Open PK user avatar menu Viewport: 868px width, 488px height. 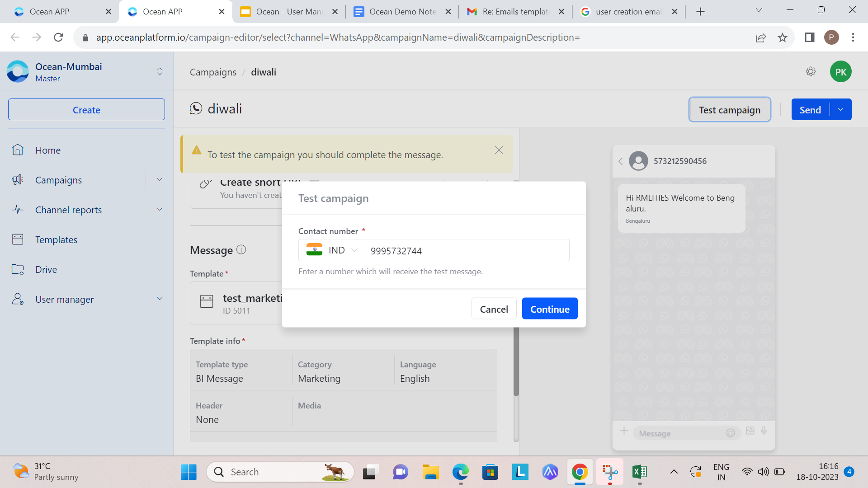click(840, 72)
